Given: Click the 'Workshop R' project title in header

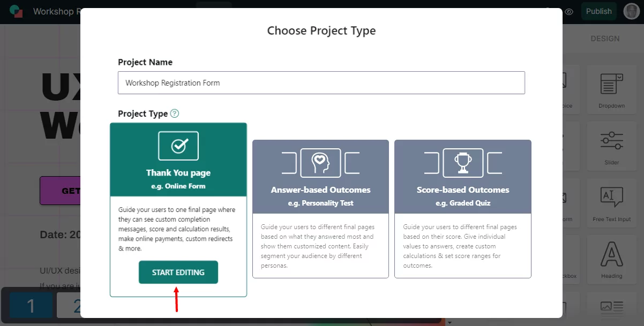Looking at the screenshot, I should (x=57, y=11).
